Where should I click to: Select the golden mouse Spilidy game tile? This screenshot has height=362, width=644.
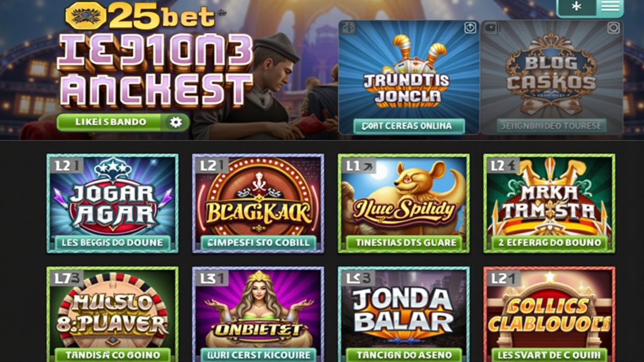pos(404,203)
